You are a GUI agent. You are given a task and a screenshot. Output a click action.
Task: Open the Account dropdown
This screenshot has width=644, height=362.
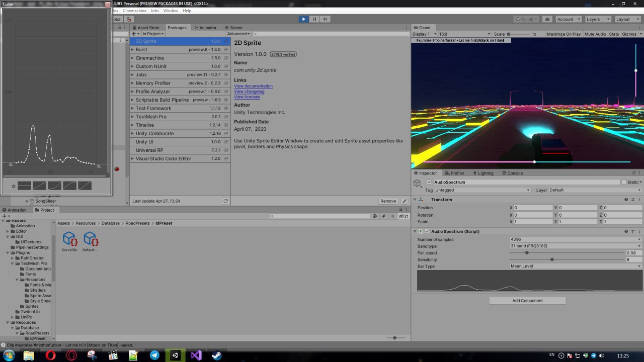pyautogui.click(x=568, y=19)
